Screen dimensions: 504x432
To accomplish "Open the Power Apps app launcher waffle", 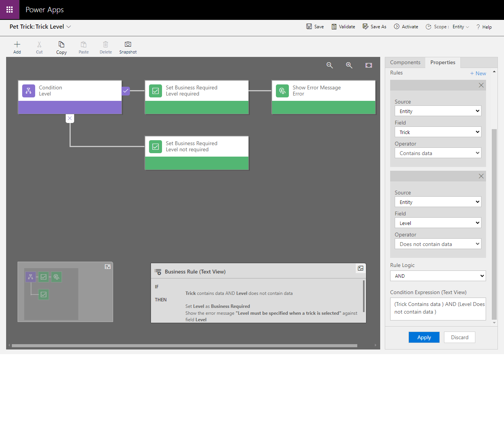I will [10, 10].
